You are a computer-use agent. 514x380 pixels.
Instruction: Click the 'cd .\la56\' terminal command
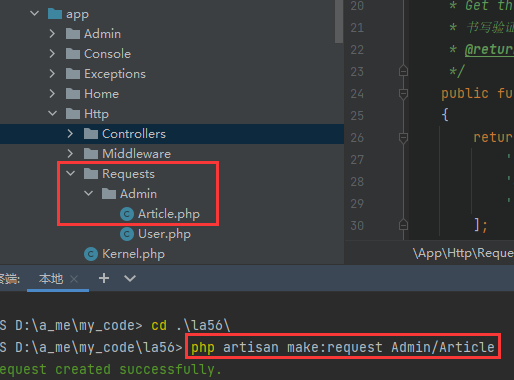tap(191, 325)
